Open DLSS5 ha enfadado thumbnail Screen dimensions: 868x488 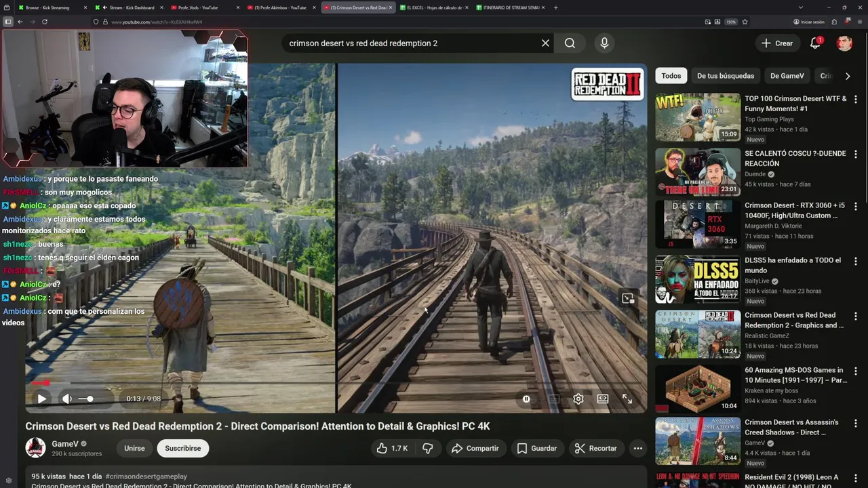698,279
